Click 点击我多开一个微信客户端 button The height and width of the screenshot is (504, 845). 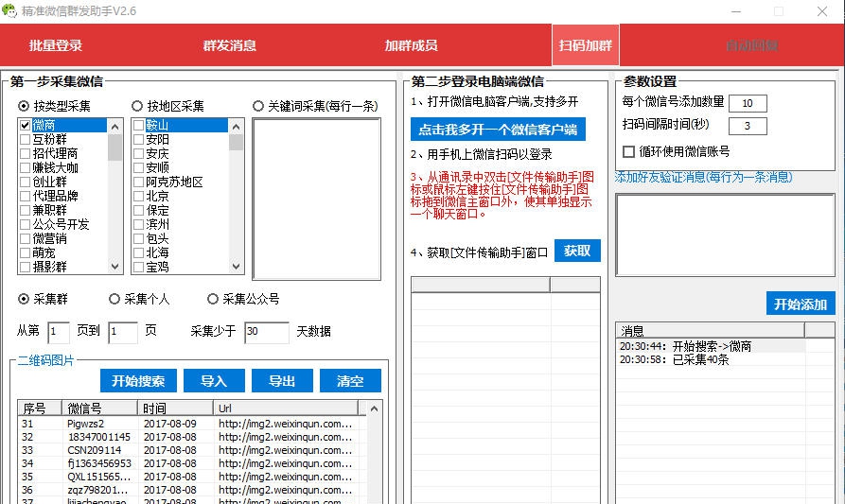(498, 130)
